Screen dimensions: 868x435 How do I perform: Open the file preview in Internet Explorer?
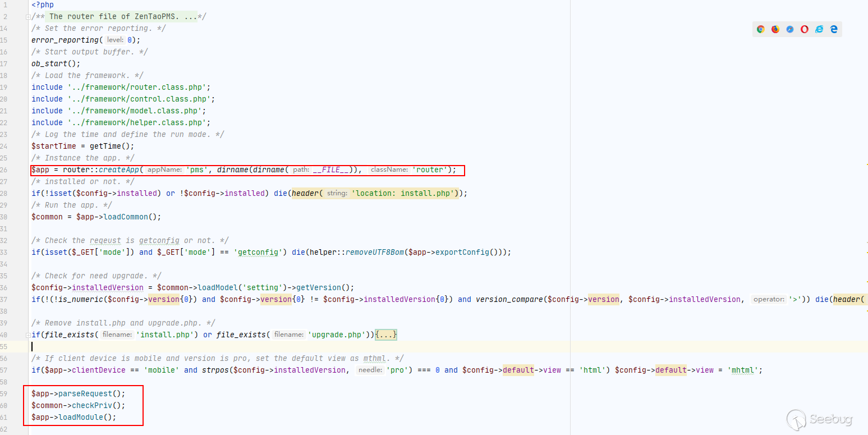(819, 29)
